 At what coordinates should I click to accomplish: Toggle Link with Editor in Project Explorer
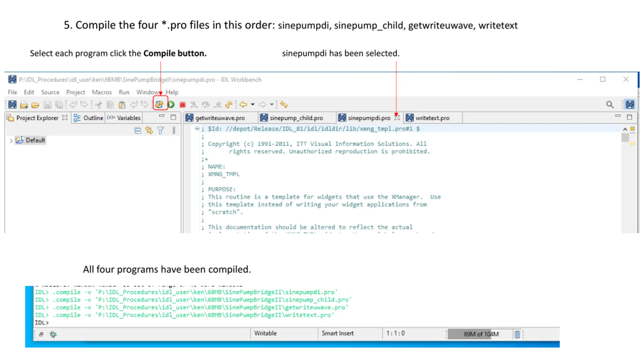point(149,130)
